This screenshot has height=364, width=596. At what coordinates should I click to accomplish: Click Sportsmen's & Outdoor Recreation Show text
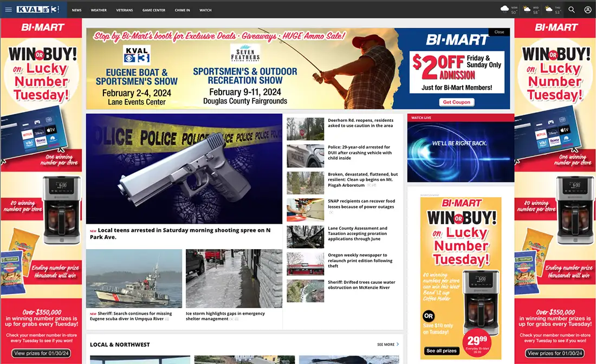[x=245, y=76]
